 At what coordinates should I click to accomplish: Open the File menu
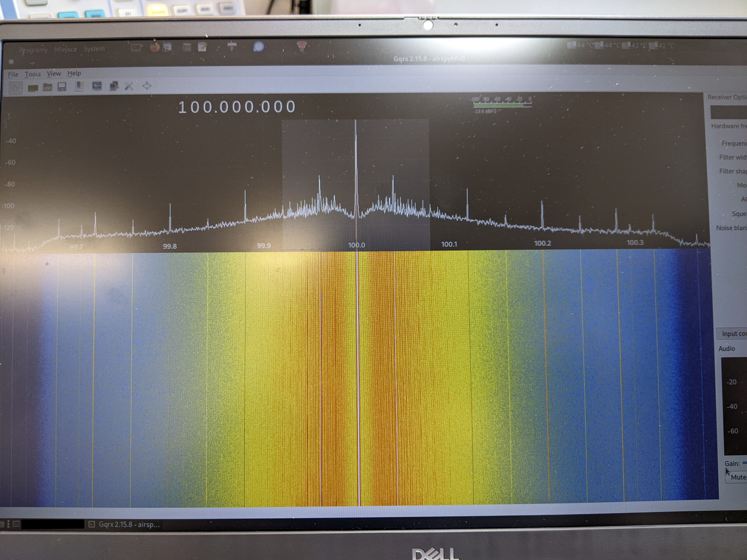13,75
